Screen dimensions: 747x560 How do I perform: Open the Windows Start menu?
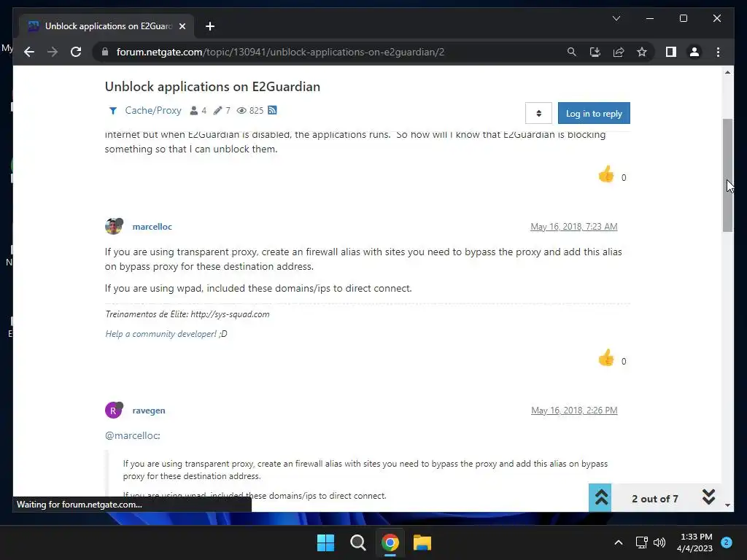click(x=325, y=542)
